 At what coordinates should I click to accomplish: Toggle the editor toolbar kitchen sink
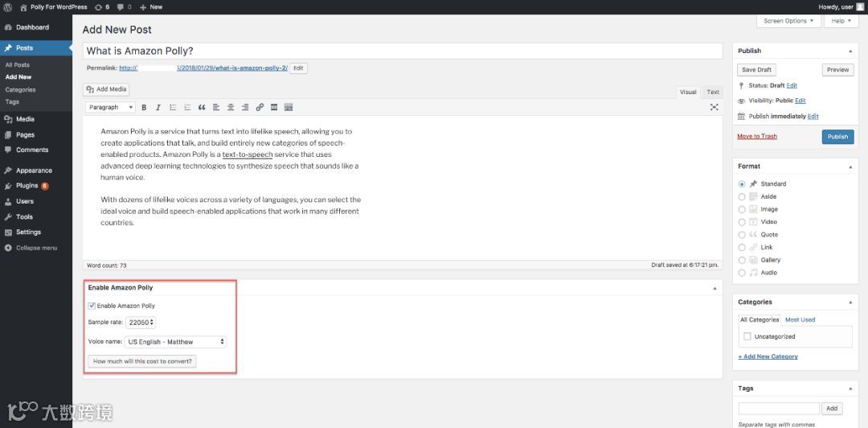(x=289, y=107)
